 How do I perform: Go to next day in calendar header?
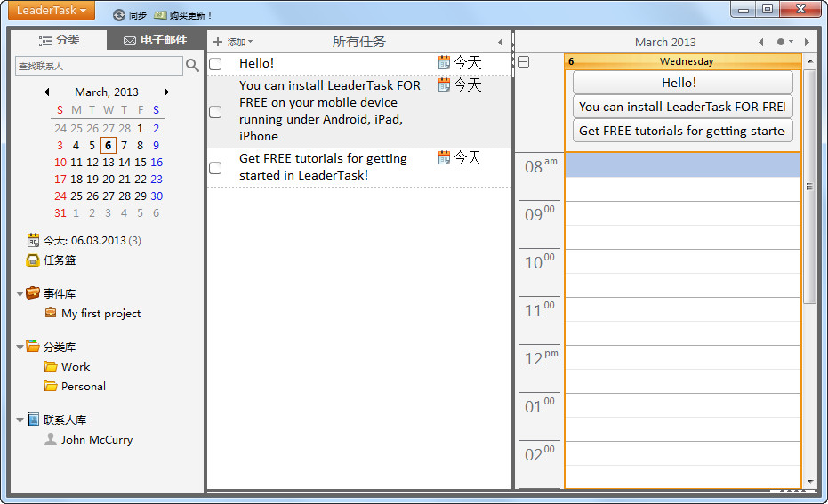tap(807, 42)
